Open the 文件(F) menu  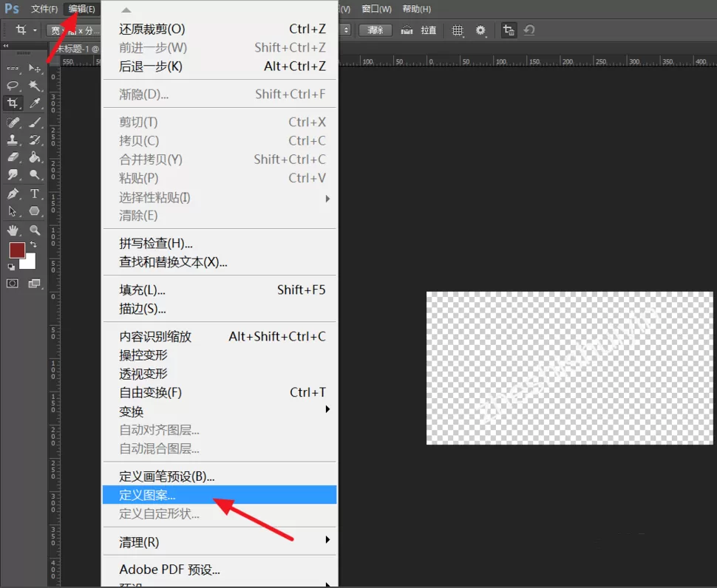pyautogui.click(x=44, y=9)
